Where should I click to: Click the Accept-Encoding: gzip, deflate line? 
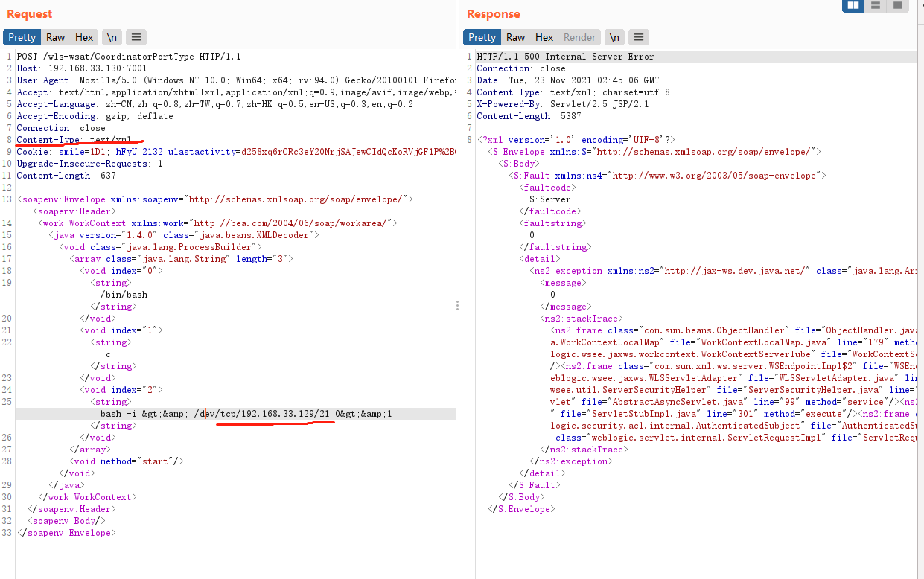95,116
